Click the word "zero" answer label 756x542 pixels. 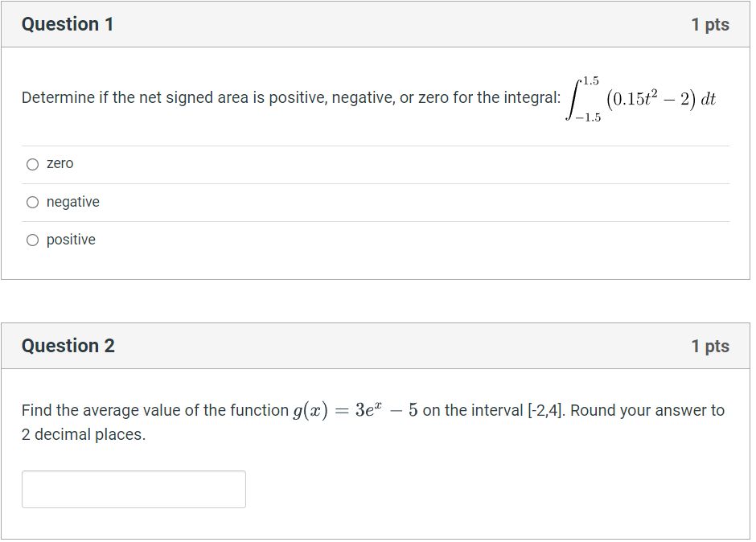pos(61,163)
